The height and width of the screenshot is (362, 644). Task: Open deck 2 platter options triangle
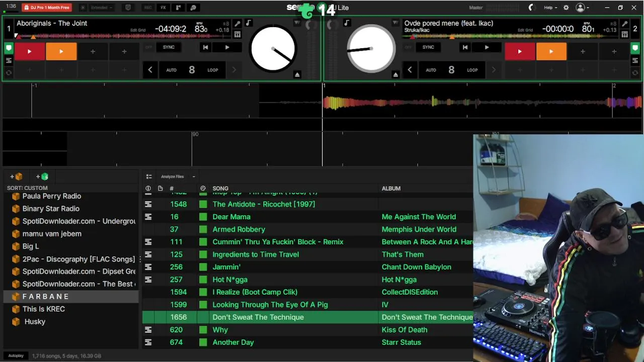395,23
